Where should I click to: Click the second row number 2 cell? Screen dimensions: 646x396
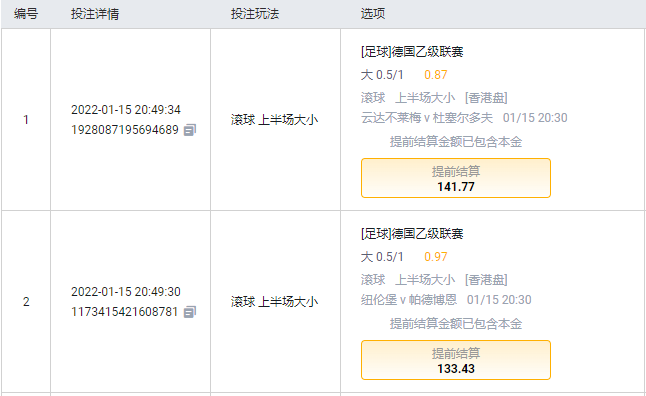[x=26, y=302]
